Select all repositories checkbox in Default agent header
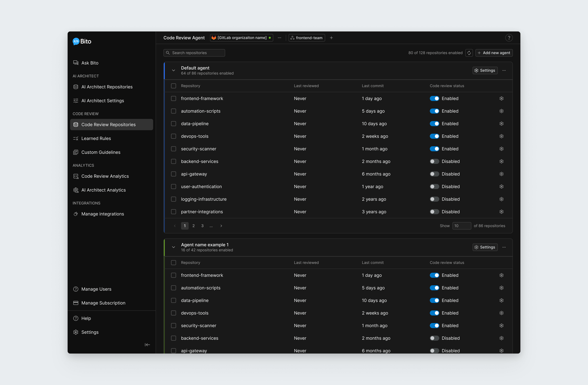The width and height of the screenshot is (588, 385). (173, 86)
